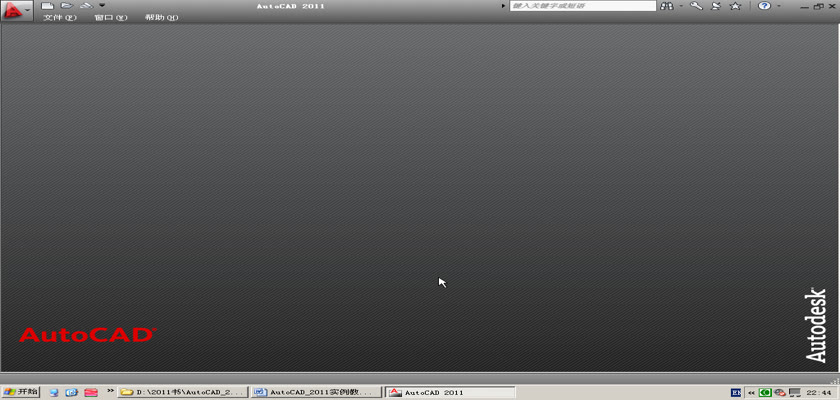Click the monitor tray icon
840x400 pixels.
(x=794, y=393)
